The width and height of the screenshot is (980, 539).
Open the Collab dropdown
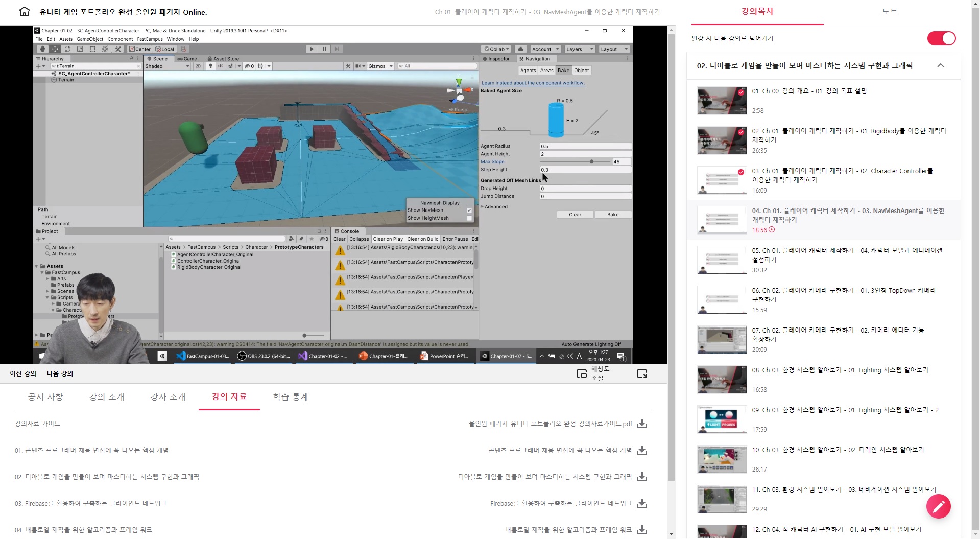[x=496, y=49]
